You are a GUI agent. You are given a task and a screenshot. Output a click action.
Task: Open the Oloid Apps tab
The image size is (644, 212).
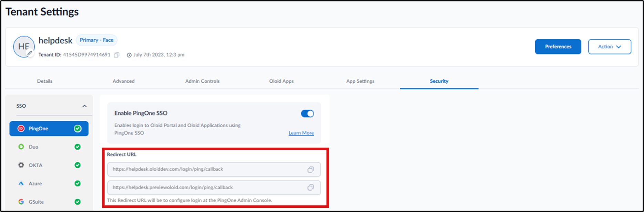[281, 81]
